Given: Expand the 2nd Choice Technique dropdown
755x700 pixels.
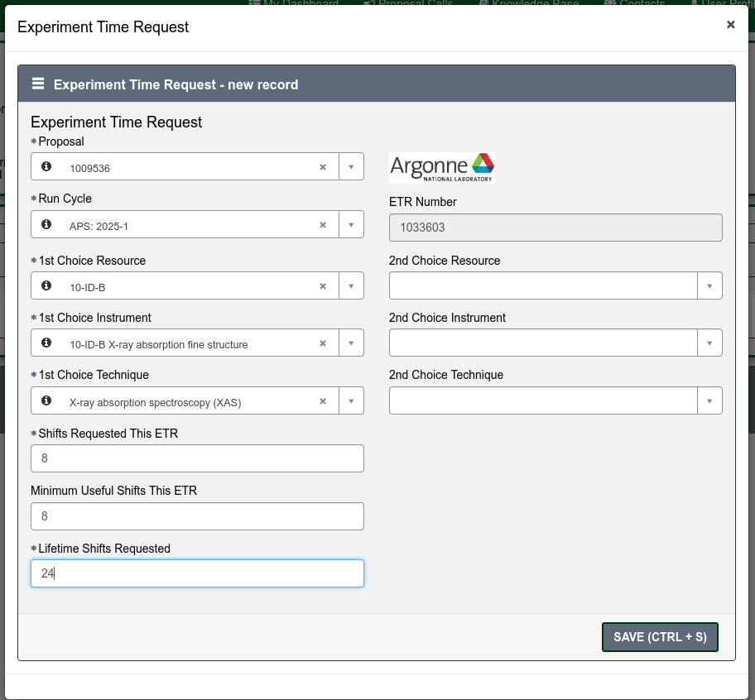Looking at the screenshot, I should [x=709, y=401].
